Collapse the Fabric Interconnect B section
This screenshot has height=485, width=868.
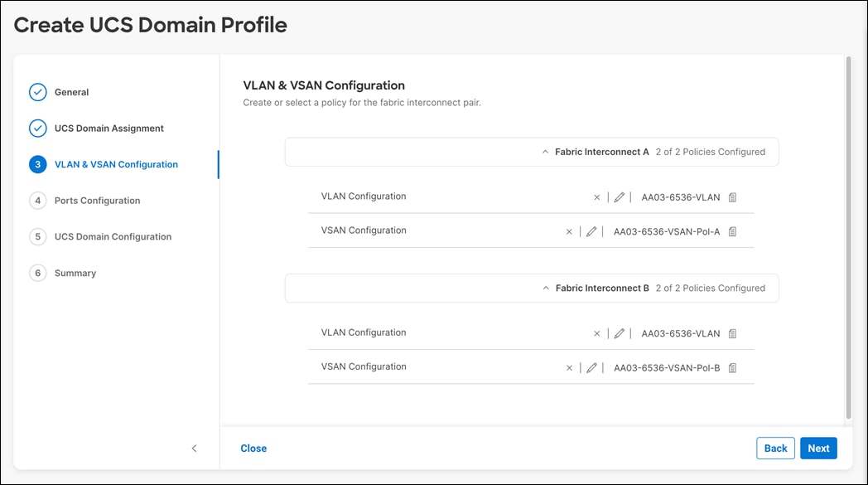[546, 288]
